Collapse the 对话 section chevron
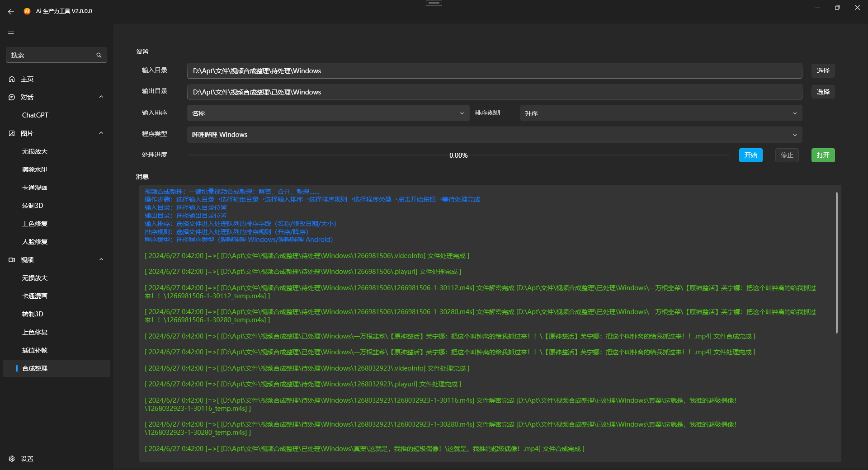This screenshot has width=868, height=470. click(x=101, y=97)
